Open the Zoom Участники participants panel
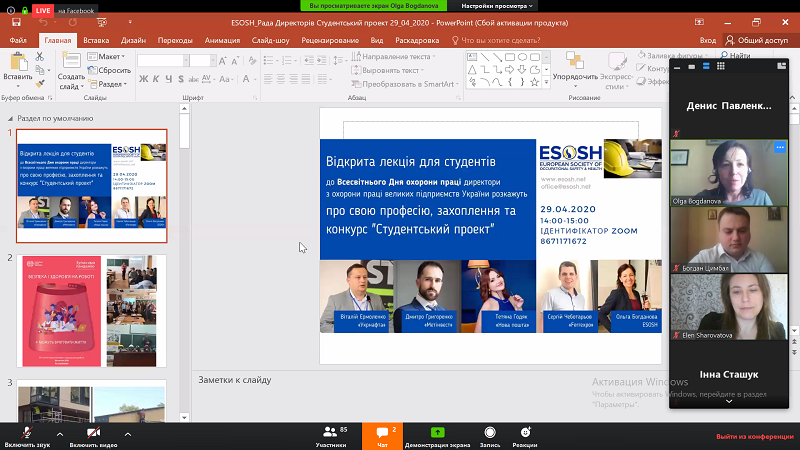The height and width of the screenshot is (450, 800). tap(331, 437)
